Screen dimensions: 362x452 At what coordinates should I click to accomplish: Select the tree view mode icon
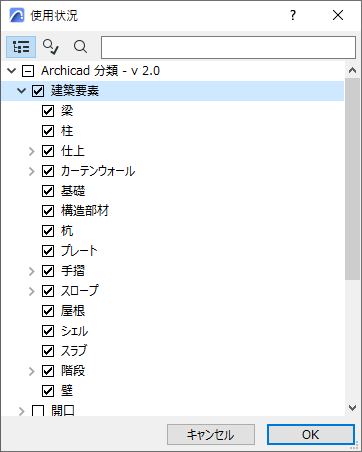point(21,47)
